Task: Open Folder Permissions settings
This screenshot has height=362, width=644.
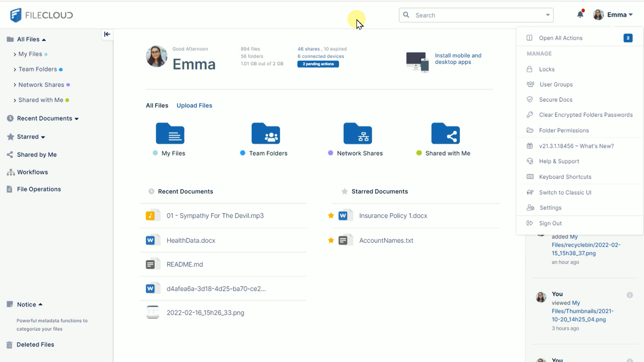Action: click(564, 130)
